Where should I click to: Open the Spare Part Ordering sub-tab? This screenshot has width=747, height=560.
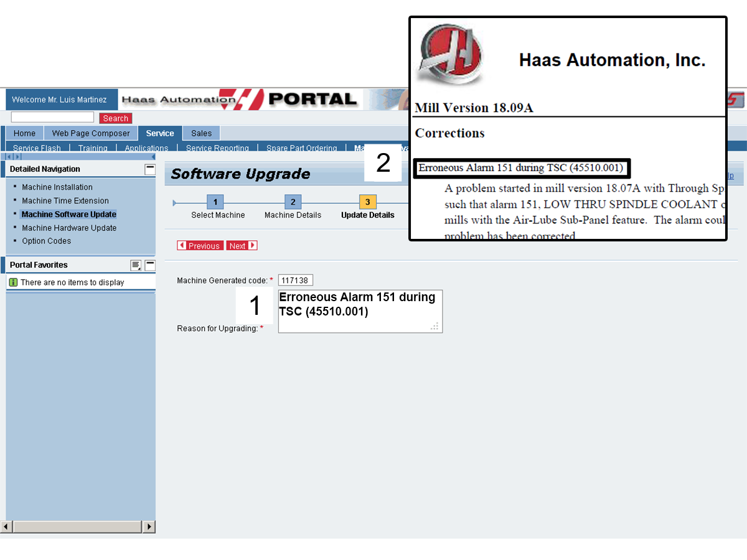click(x=302, y=148)
